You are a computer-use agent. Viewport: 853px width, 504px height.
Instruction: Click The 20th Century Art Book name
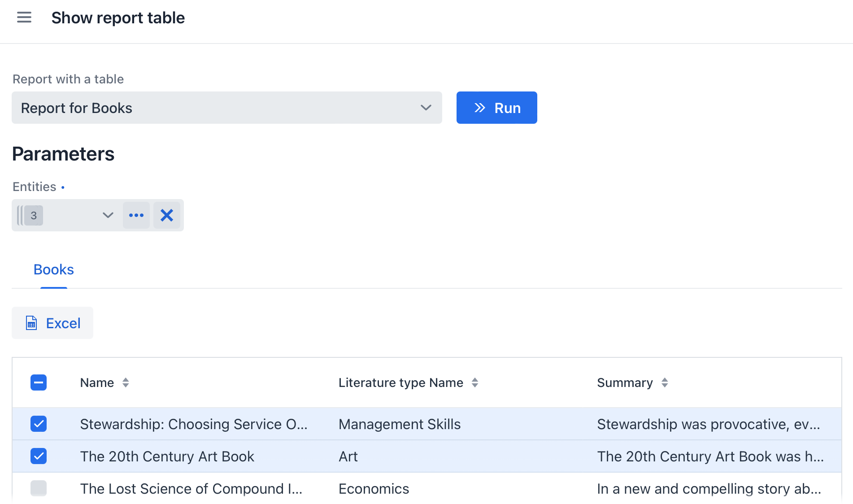click(167, 456)
